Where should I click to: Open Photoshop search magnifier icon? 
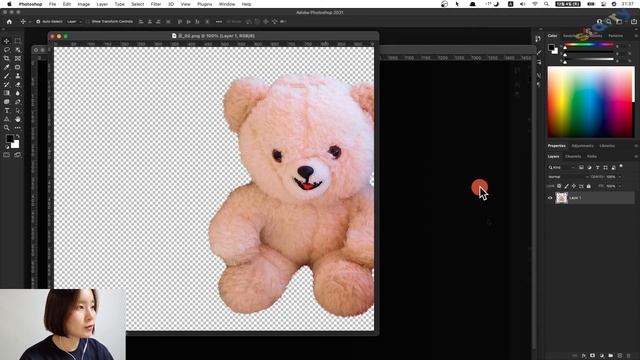tap(609, 22)
